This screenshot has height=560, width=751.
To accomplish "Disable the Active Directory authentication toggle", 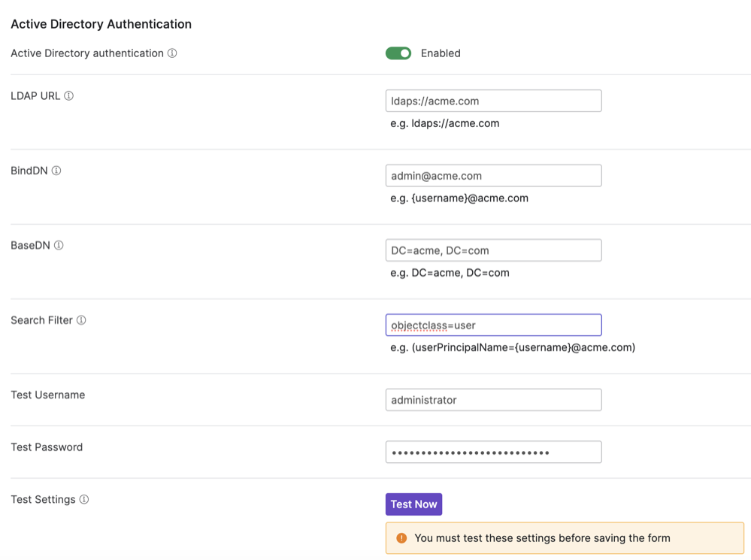I will click(398, 53).
